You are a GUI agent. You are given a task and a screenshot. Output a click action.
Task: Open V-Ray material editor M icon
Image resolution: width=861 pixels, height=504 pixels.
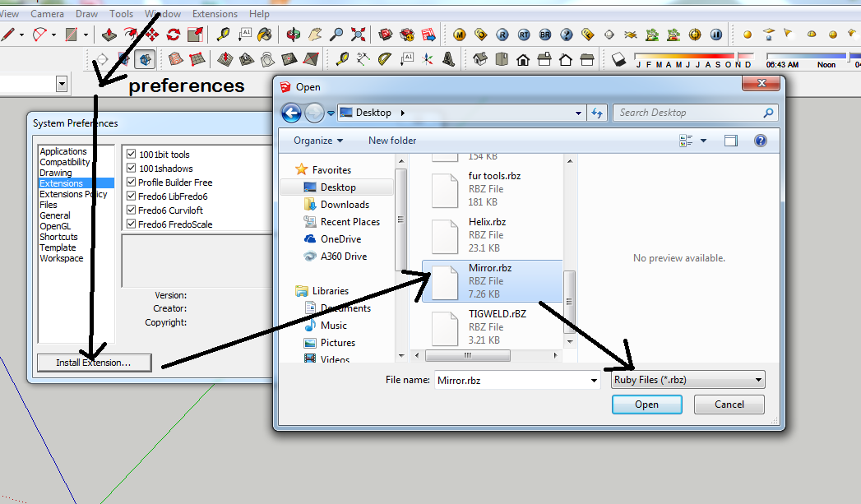[x=460, y=35]
